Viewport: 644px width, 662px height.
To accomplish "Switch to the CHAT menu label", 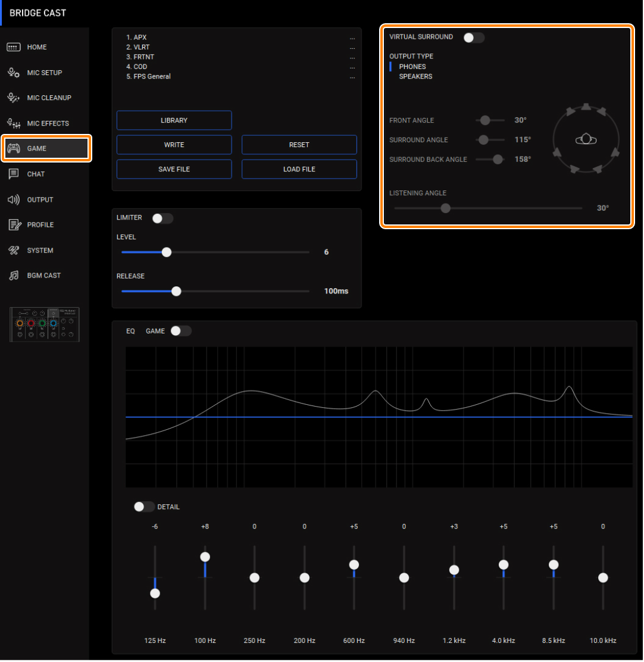I will [36, 174].
